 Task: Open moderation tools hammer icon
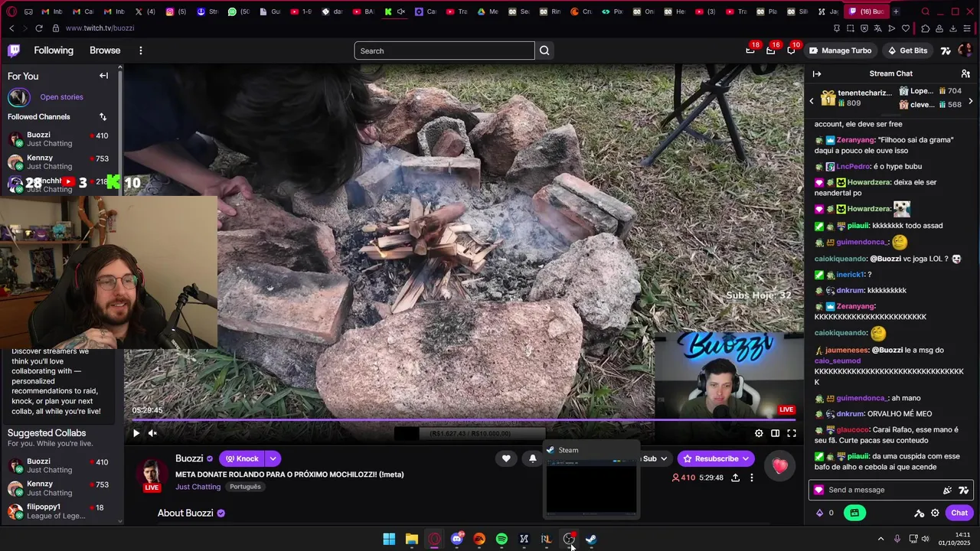click(920, 513)
